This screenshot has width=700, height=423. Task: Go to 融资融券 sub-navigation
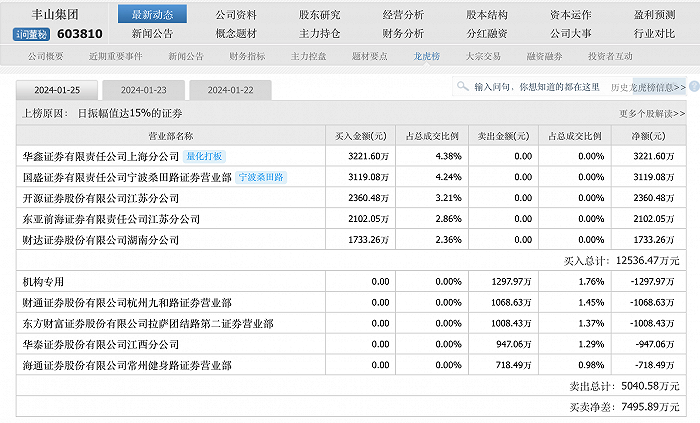pos(545,56)
